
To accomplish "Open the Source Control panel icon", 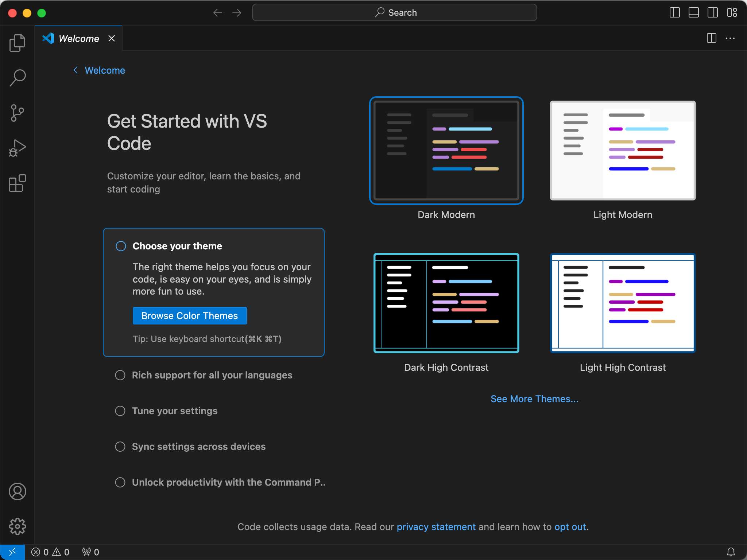I will (x=17, y=113).
